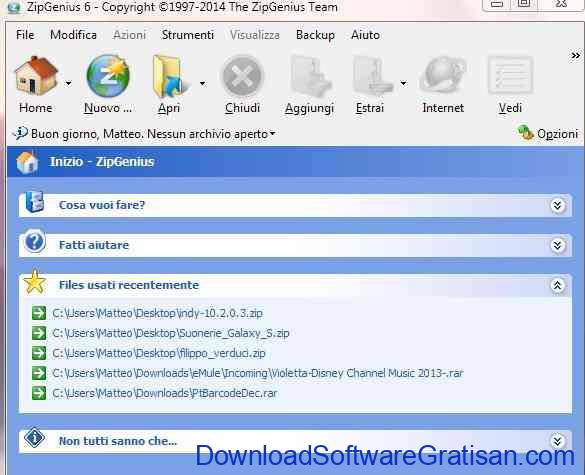Show more toolbar items with double-chevron
The image size is (585, 475).
(576, 56)
